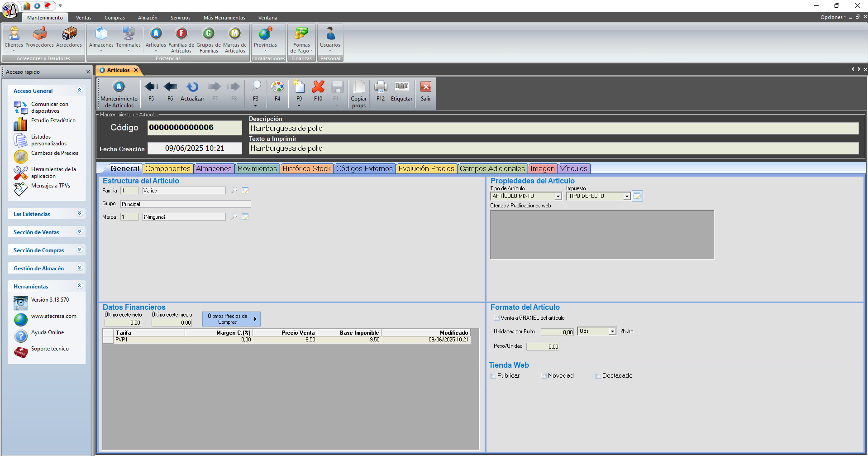Enable Venta a GRANEL del artículo
The image size is (868, 456).
point(496,318)
